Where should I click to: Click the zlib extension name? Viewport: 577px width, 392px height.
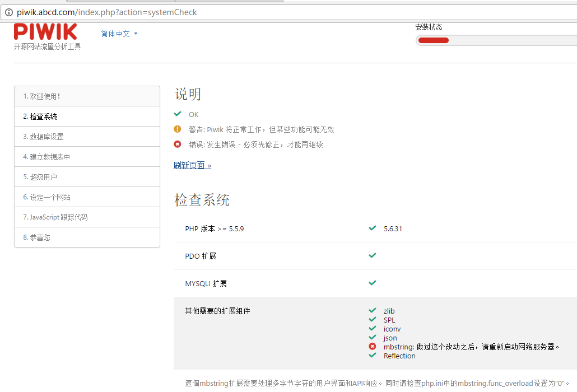[389, 311]
